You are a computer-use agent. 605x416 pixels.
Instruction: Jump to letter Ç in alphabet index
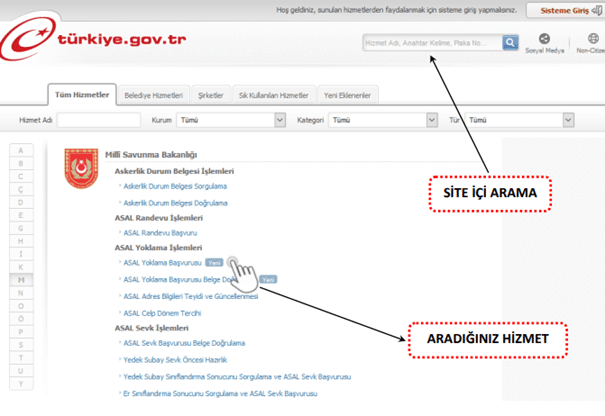[x=21, y=189]
